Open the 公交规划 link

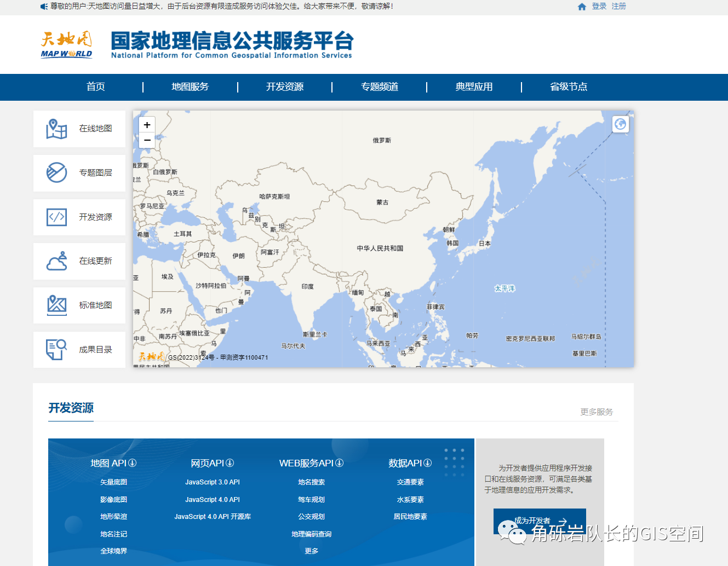point(311,517)
